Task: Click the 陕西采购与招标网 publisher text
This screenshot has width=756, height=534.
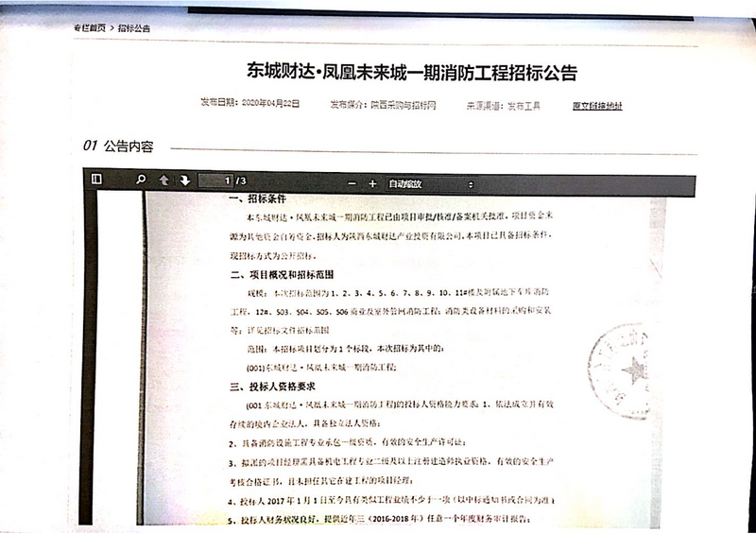Action: 402,104
